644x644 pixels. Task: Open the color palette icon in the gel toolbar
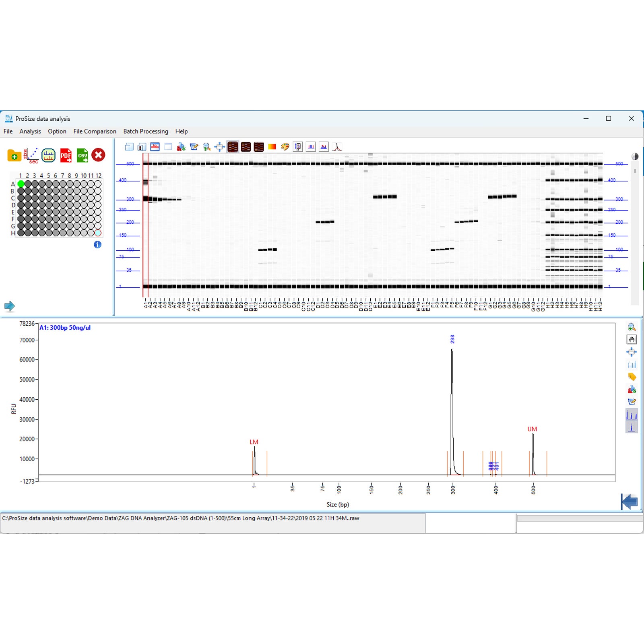285,147
